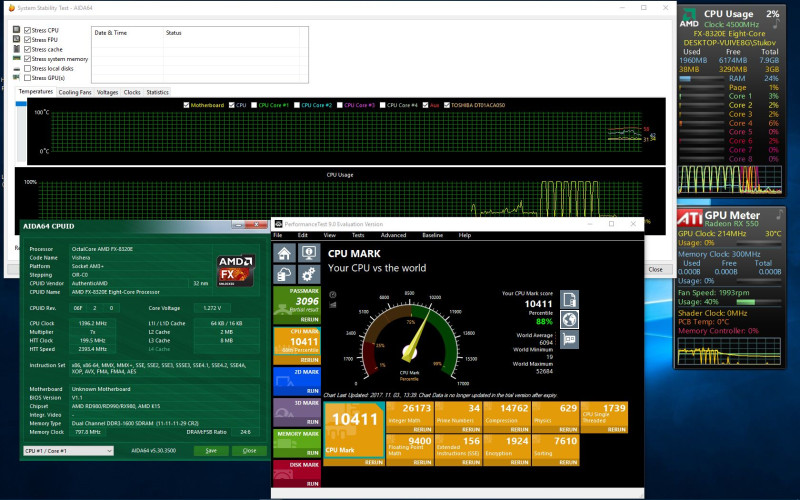Click the AMD logo in the CPU Usage gadget
This screenshot has height=500, width=800.
pyautogui.click(x=689, y=18)
